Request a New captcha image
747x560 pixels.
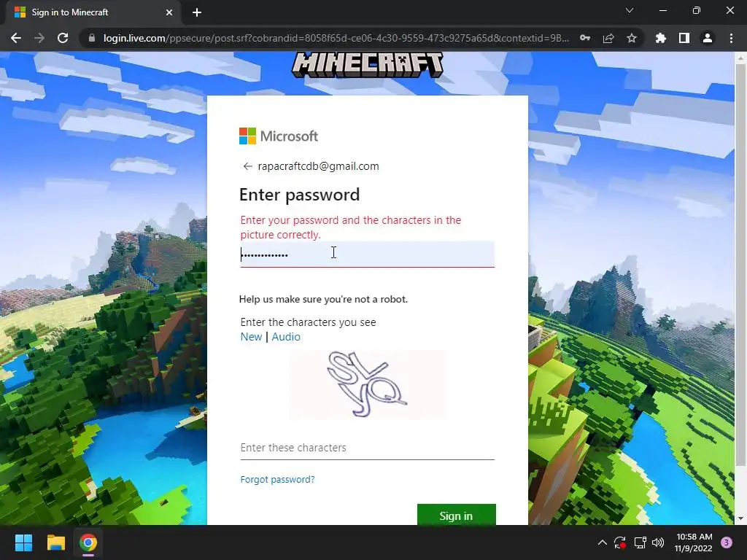(x=251, y=337)
